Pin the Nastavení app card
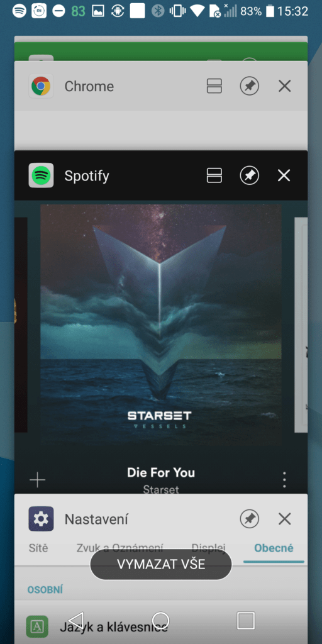The width and height of the screenshot is (322, 644). [250, 519]
